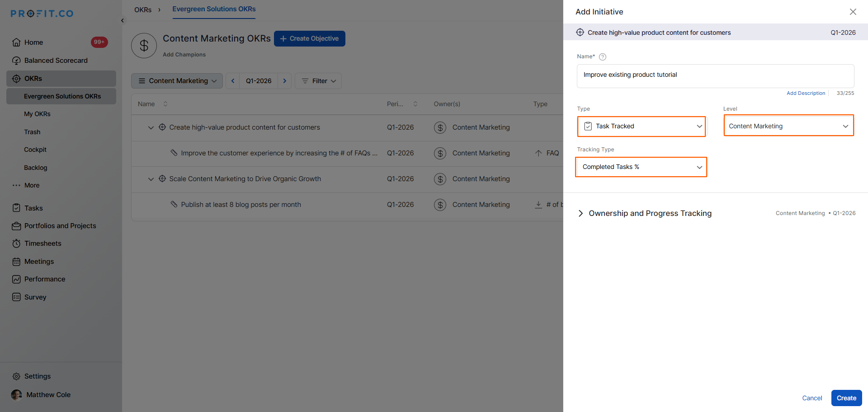
Task: Open the Tracking Type dropdown
Action: (641, 167)
